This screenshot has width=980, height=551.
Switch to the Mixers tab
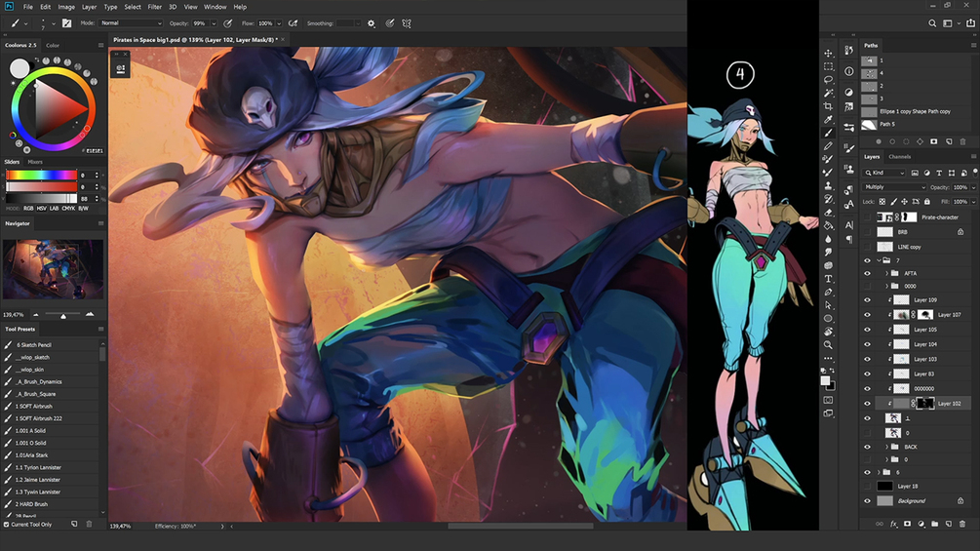(x=35, y=162)
